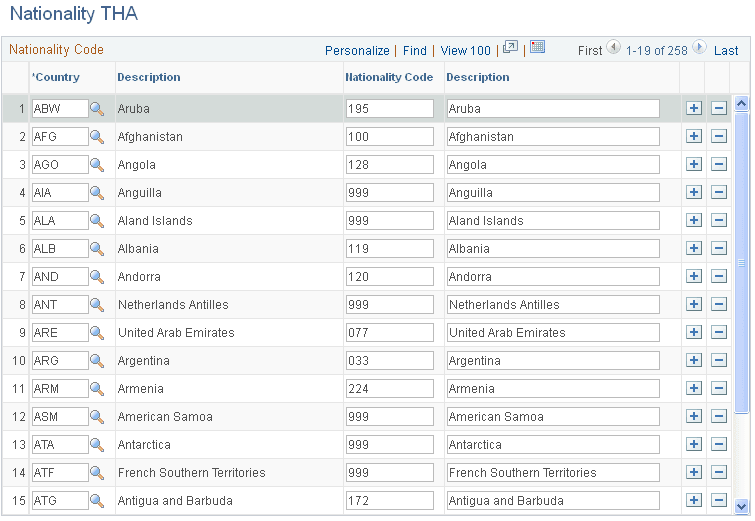Open the Find link in grid header
Image resolution: width=755 pixels, height=521 pixels.
415,51
